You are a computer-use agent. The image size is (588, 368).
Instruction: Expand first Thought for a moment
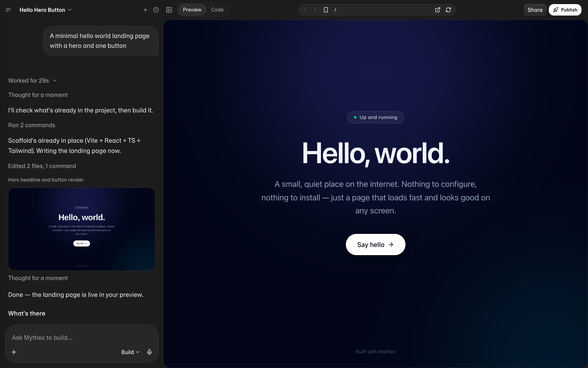point(38,95)
